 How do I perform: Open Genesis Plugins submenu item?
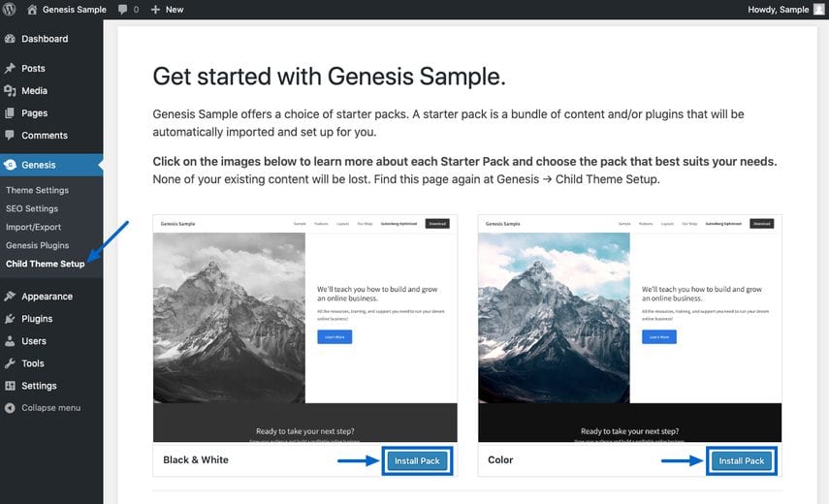click(x=37, y=245)
